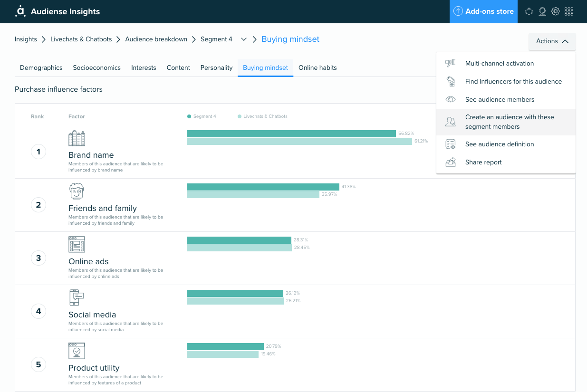Click the Friends and family factor title
This screenshot has width=587, height=392.
click(x=103, y=208)
